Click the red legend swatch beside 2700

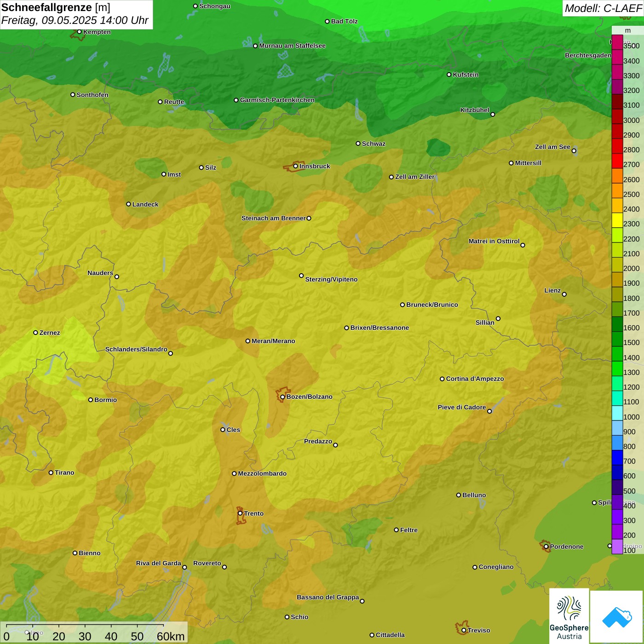click(x=617, y=161)
